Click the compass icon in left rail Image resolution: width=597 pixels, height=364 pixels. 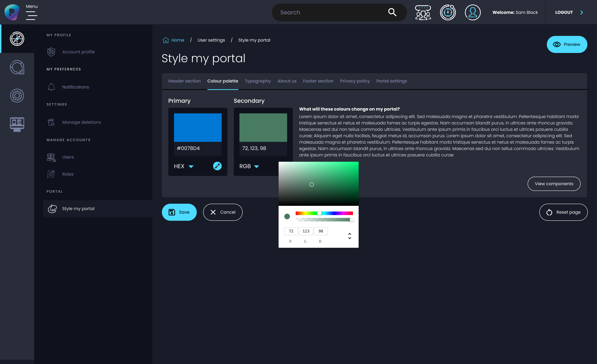click(17, 39)
